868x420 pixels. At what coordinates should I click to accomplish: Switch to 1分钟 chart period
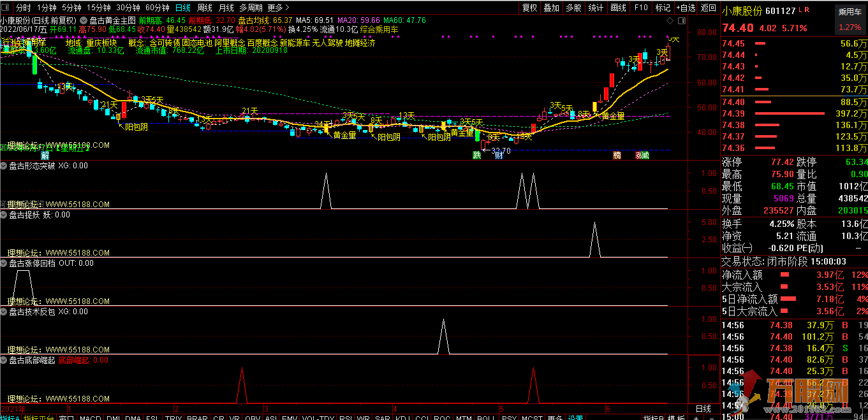(x=47, y=8)
